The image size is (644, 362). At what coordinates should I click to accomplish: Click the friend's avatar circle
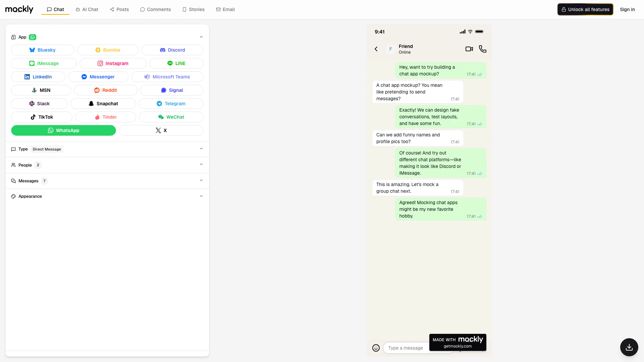[390, 49]
